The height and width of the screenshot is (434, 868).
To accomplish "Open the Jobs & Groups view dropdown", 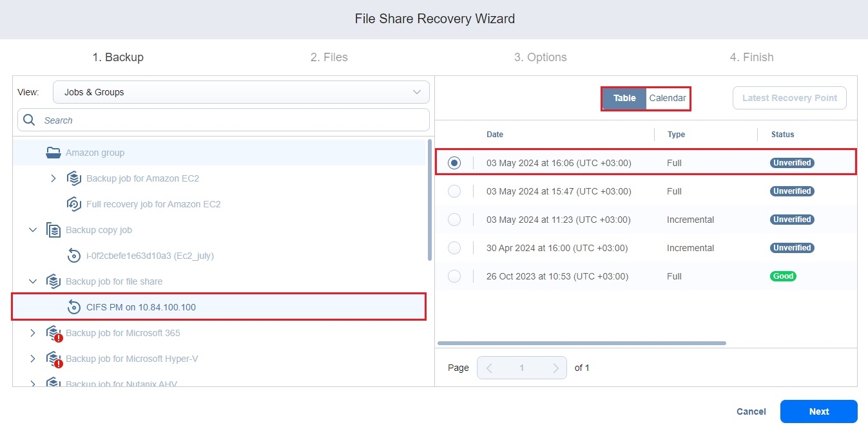I will tap(241, 92).
